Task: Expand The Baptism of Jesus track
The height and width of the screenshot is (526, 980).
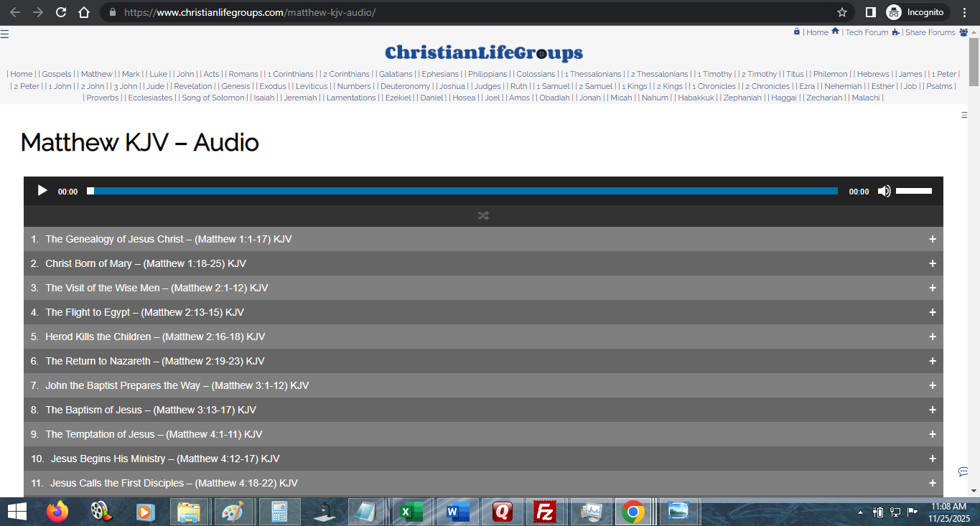Action: [x=932, y=410]
